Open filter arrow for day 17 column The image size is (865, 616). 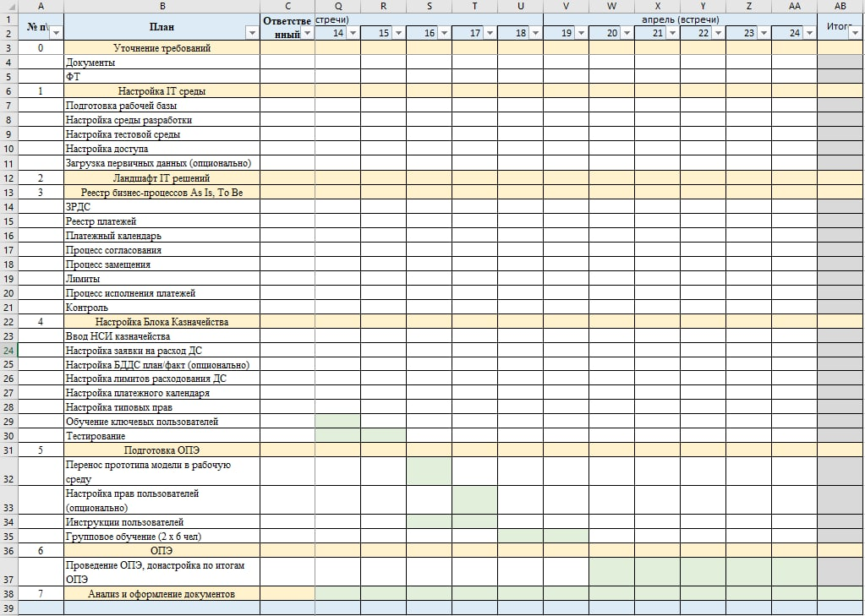pyautogui.click(x=490, y=33)
